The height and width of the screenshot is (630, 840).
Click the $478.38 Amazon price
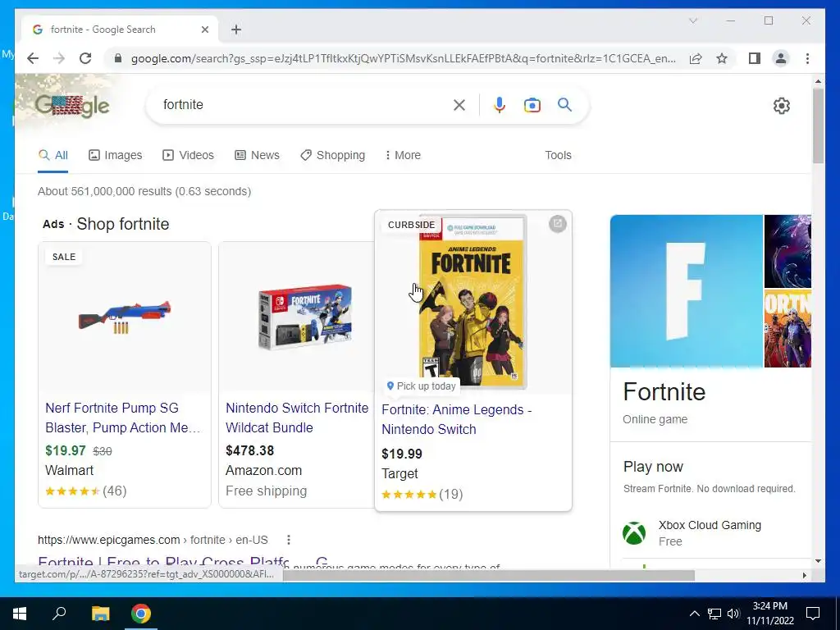[x=249, y=450]
